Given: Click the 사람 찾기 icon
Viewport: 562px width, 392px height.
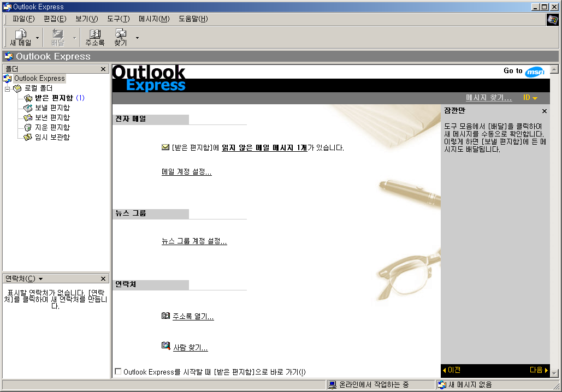Looking at the screenshot, I should coord(165,346).
